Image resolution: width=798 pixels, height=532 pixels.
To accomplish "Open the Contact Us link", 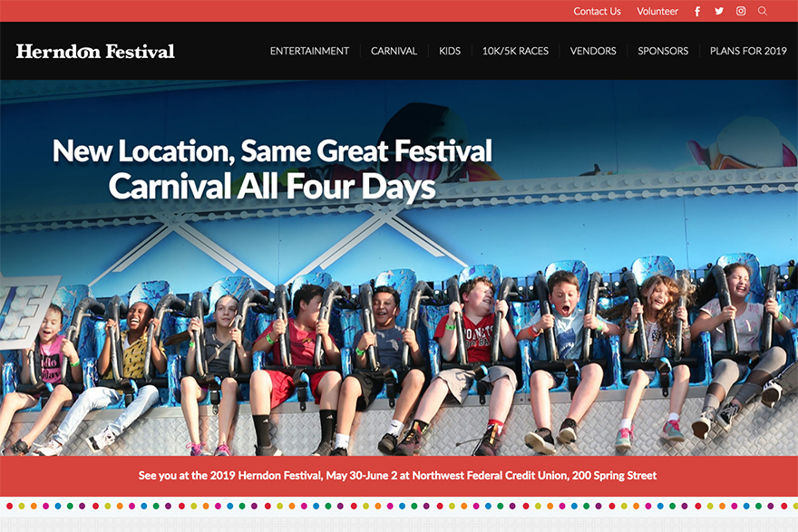I will (597, 11).
